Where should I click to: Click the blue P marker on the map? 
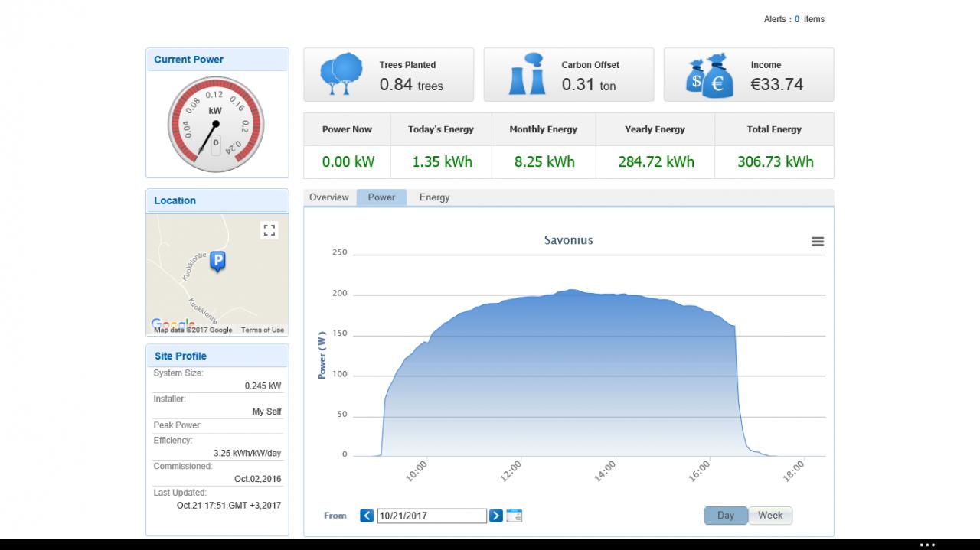click(x=217, y=262)
